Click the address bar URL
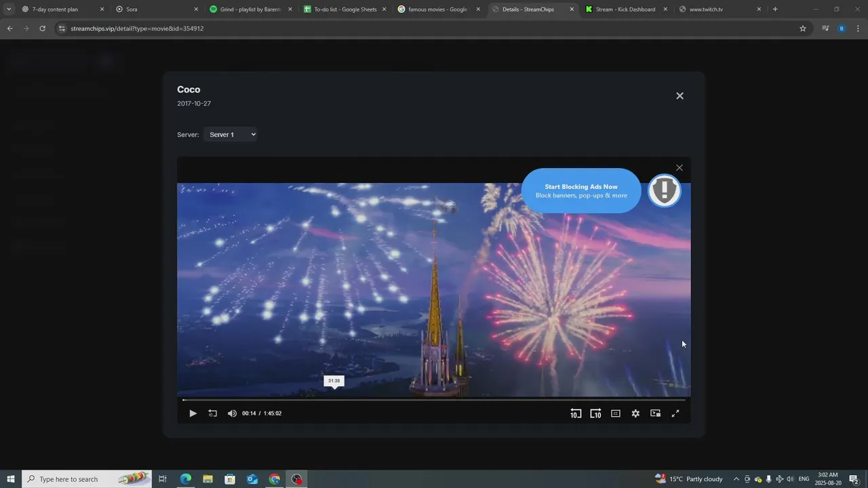The height and width of the screenshot is (488, 868). pos(137,28)
